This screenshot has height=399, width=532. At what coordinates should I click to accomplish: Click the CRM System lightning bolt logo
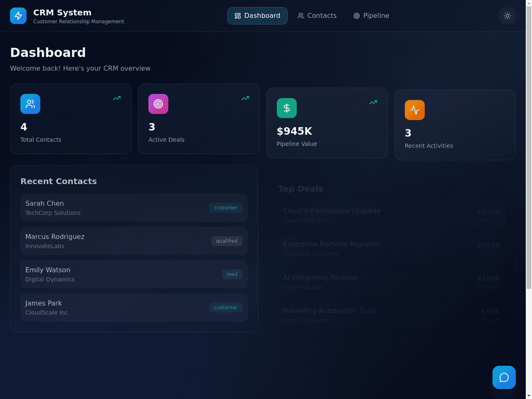(x=18, y=16)
